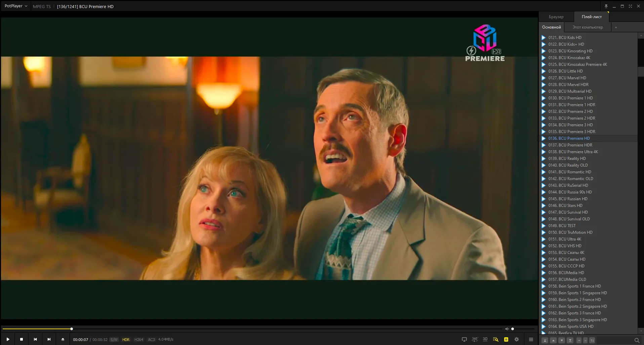Open the PotPlayer dropdown menu

pos(16,6)
